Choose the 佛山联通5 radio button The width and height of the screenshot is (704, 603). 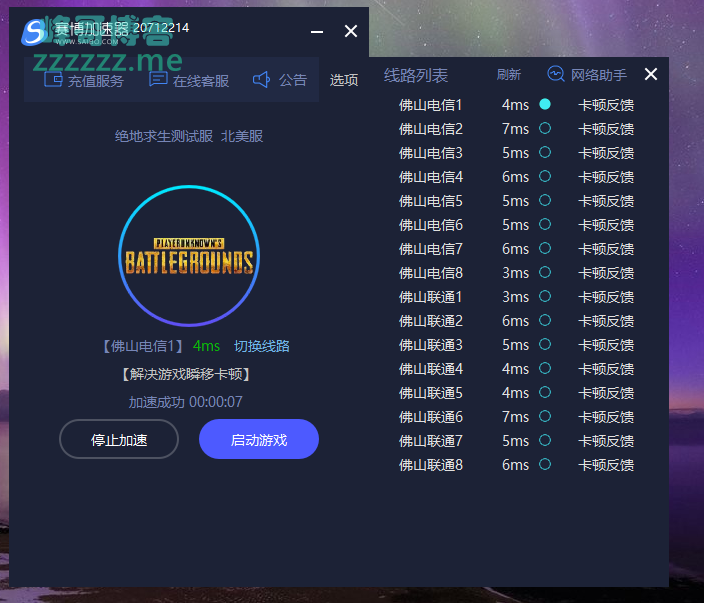(x=545, y=392)
